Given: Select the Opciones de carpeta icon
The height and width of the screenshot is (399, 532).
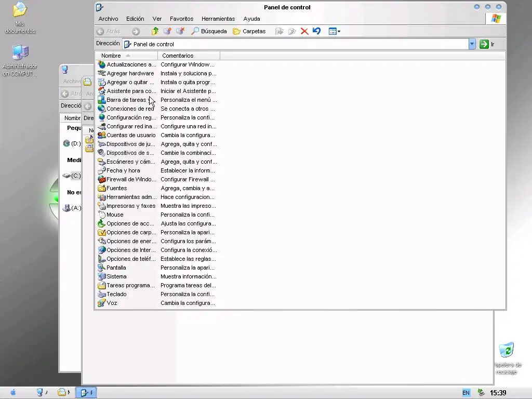Looking at the screenshot, I should coord(102,232).
